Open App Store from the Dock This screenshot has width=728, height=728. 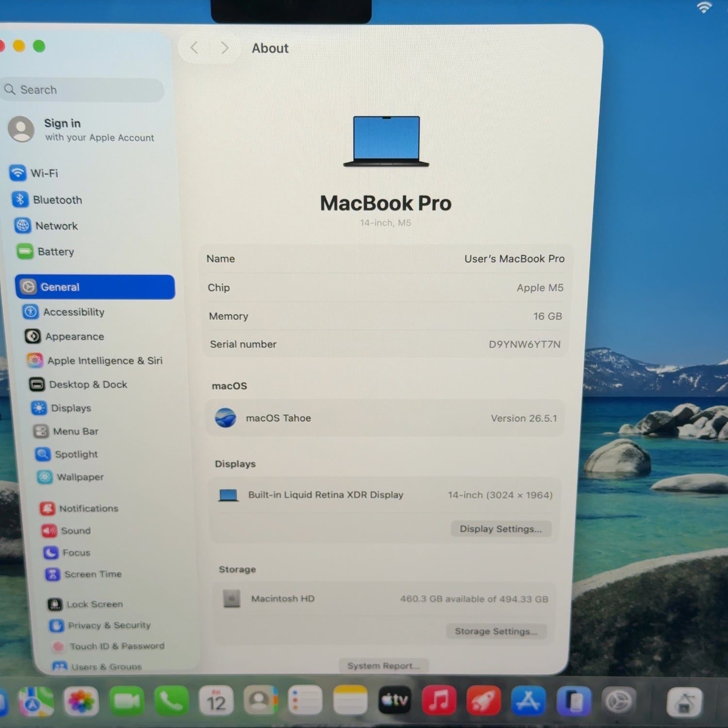pos(529,701)
